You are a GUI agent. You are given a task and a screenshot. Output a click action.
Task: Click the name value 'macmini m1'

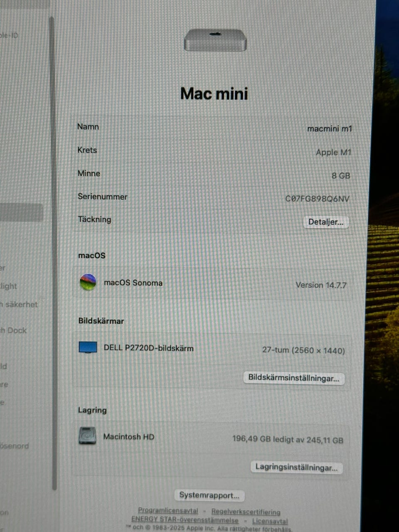(329, 129)
